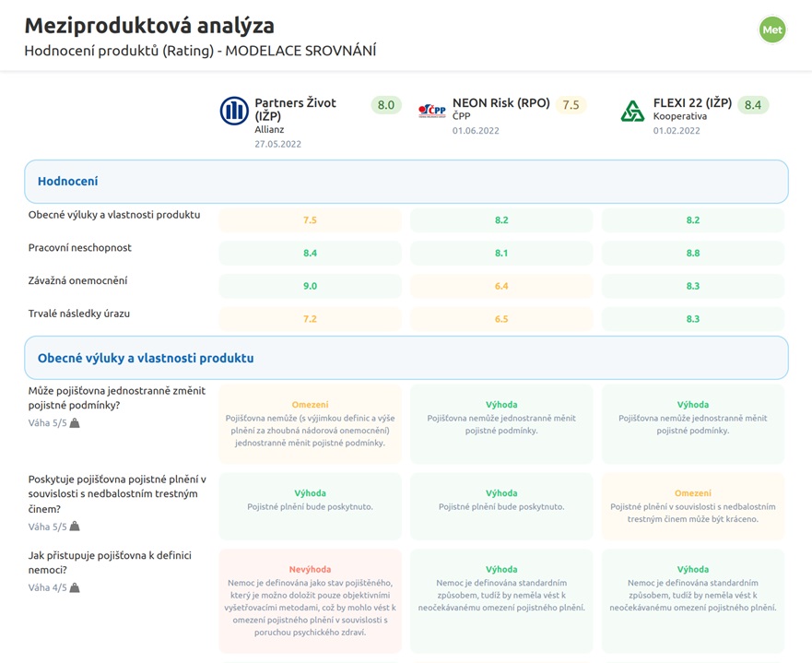
Task: Click the 6.4 score for Závažná onemocnění
Action: 501,286
